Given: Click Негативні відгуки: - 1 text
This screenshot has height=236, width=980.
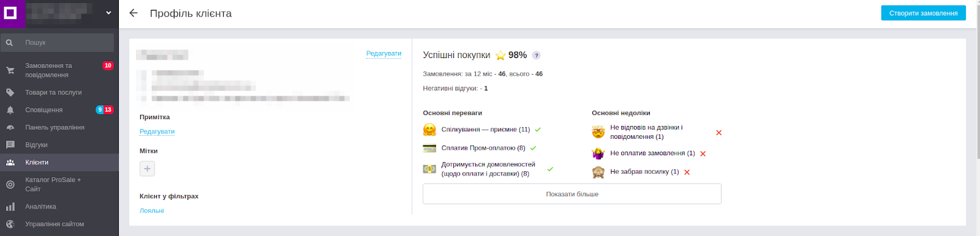Looking at the screenshot, I should coord(455,88).
